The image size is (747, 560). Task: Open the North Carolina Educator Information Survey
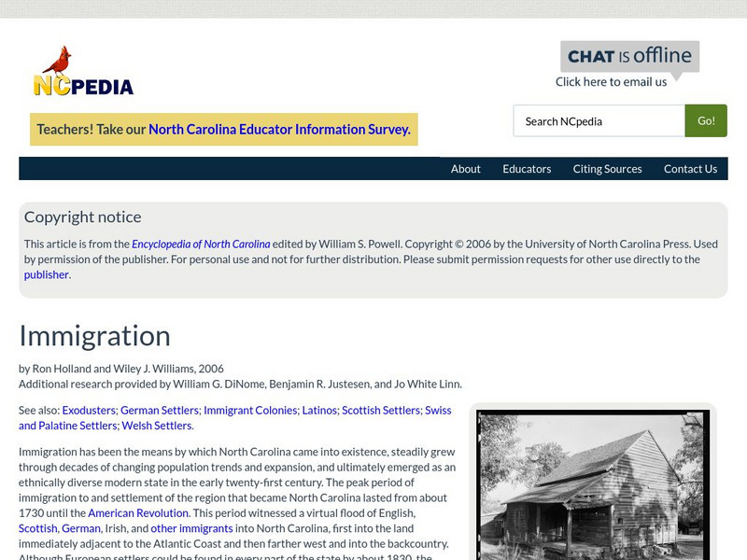point(278,130)
